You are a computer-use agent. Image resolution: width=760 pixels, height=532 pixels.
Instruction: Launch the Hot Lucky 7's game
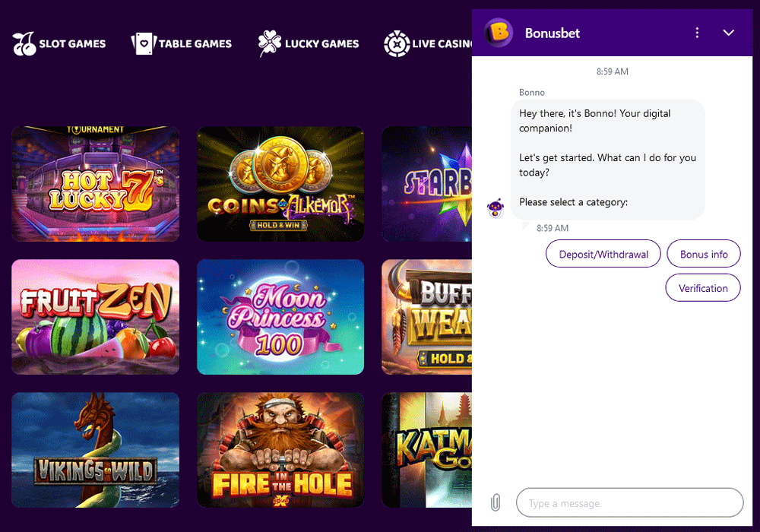pos(96,184)
